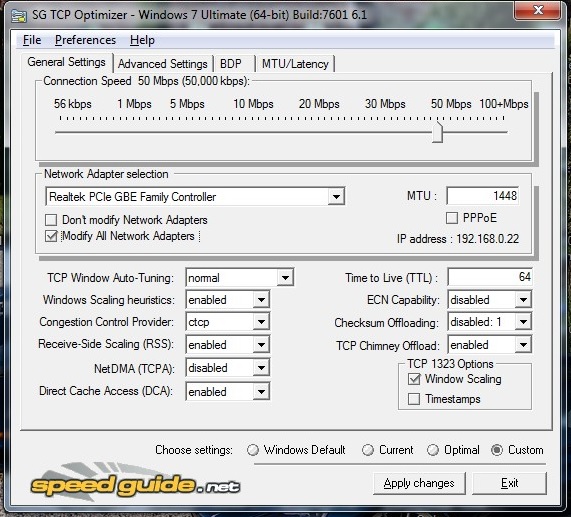Switch to the General Settings tab
Screen dimensions: 571x517
[x=66, y=62]
